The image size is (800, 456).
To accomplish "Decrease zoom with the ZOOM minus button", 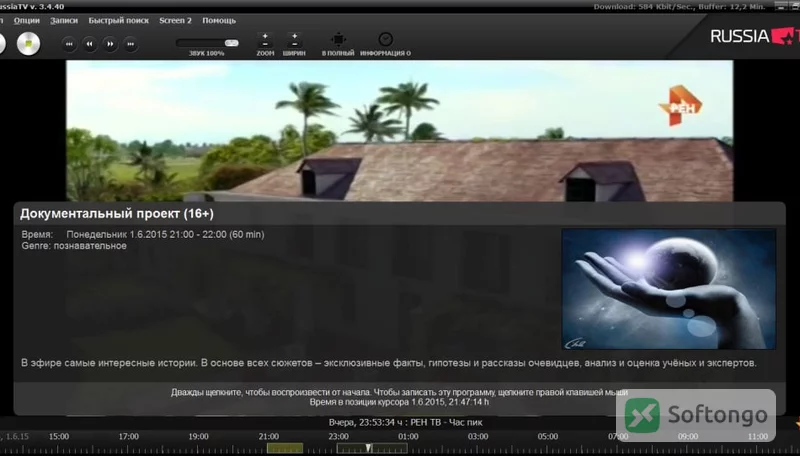I will pos(265,44).
